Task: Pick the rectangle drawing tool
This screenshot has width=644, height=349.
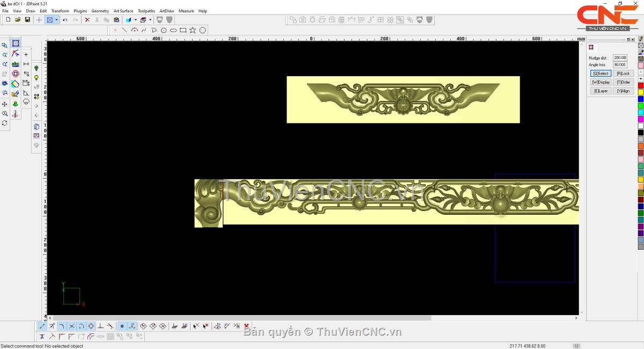Action: coord(183,30)
